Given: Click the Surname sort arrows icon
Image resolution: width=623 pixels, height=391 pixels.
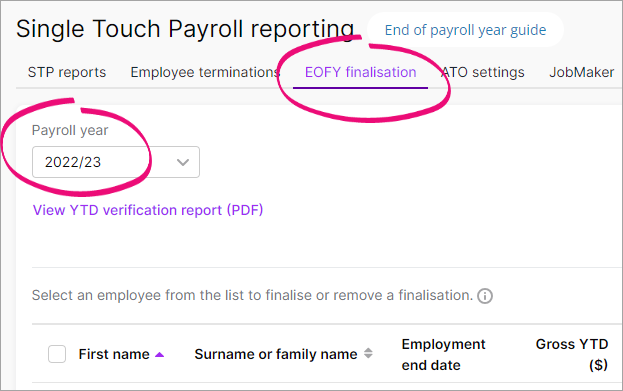Looking at the screenshot, I should pyautogui.click(x=368, y=353).
